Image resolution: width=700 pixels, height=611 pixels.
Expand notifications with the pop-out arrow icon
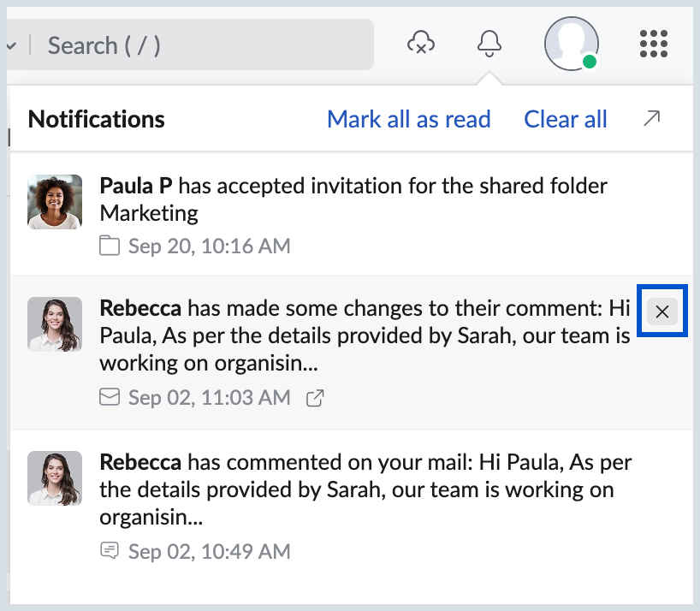coord(651,119)
